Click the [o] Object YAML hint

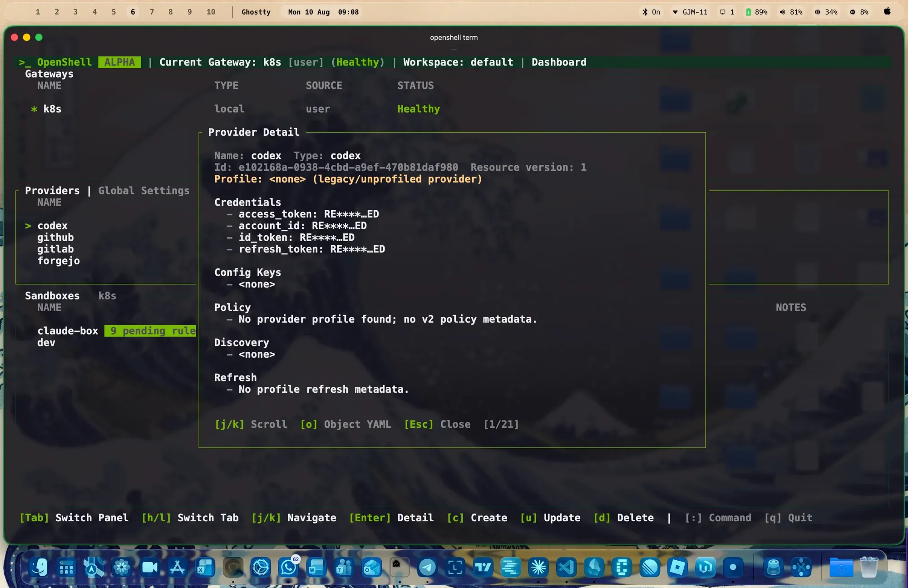point(345,424)
